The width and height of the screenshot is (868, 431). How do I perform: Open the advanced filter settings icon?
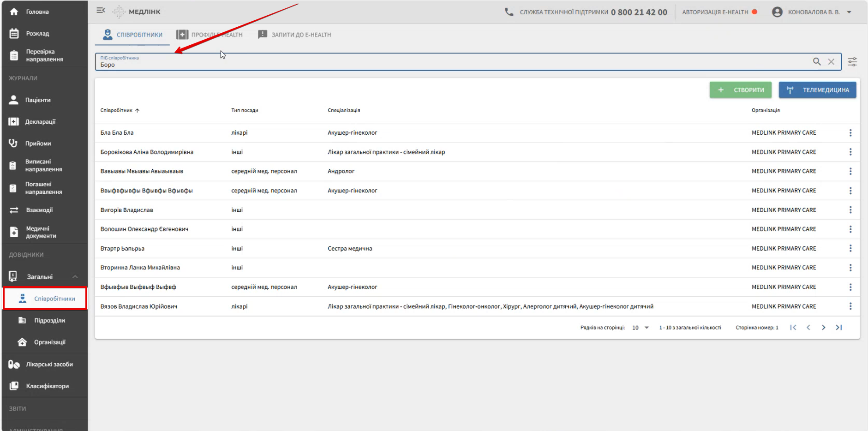[852, 62]
